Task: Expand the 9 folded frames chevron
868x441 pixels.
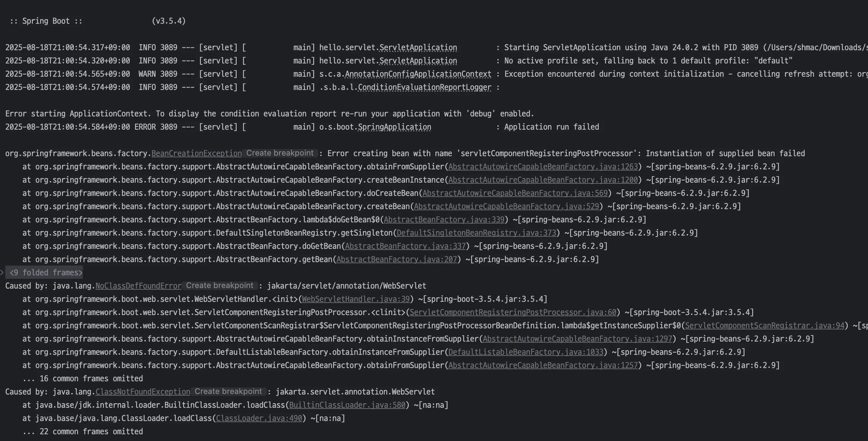Action: click(2, 272)
